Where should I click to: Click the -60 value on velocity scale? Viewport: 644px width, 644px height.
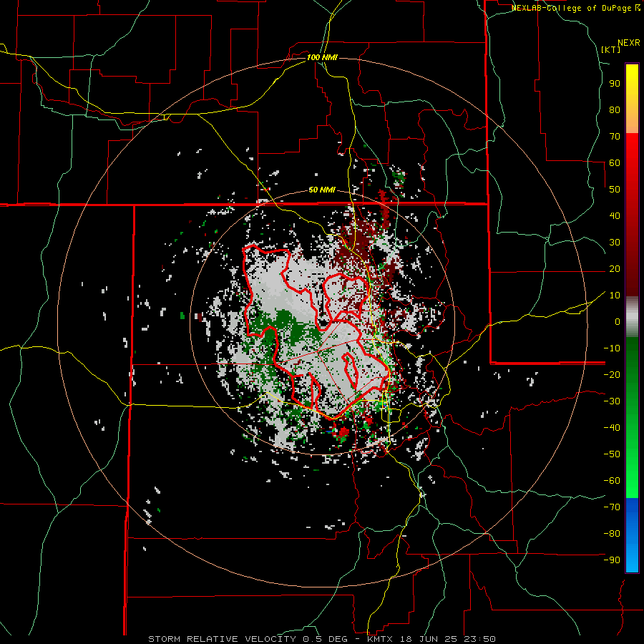612,481
